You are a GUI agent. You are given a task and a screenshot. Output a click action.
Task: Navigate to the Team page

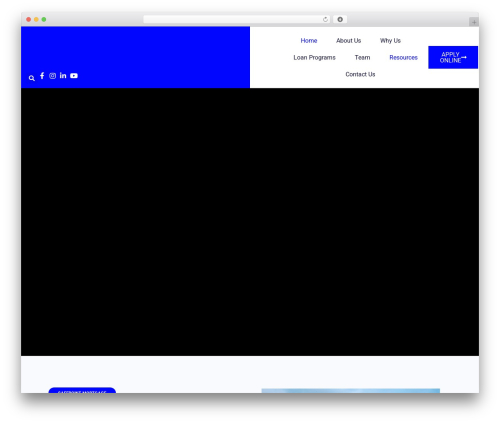(362, 58)
